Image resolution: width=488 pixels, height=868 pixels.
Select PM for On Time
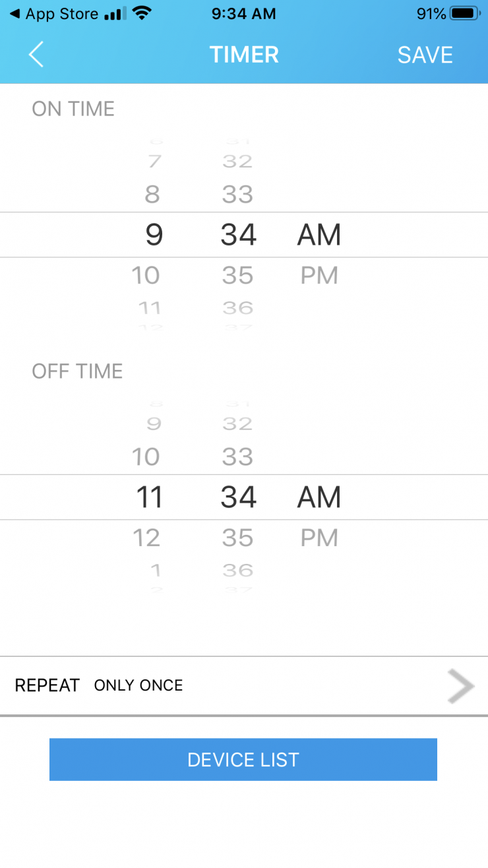pyautogui.click(x=319, y=276)
